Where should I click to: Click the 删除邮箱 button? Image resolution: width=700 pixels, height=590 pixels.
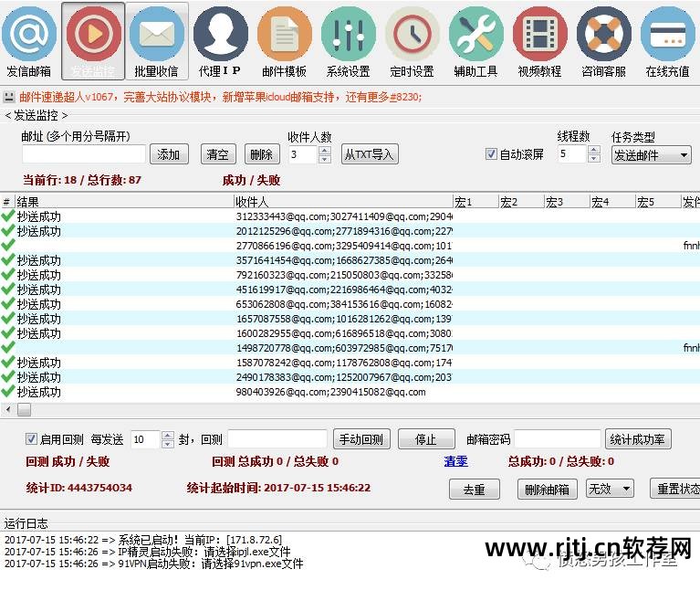pos(548,489)
